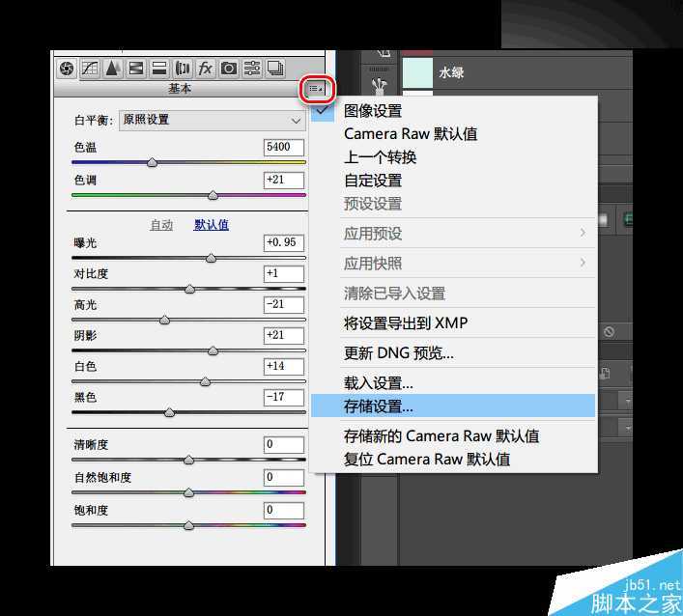The image size is (683, 616).
Task: Open the Basic panel tab icon
Action: [67, 69]
